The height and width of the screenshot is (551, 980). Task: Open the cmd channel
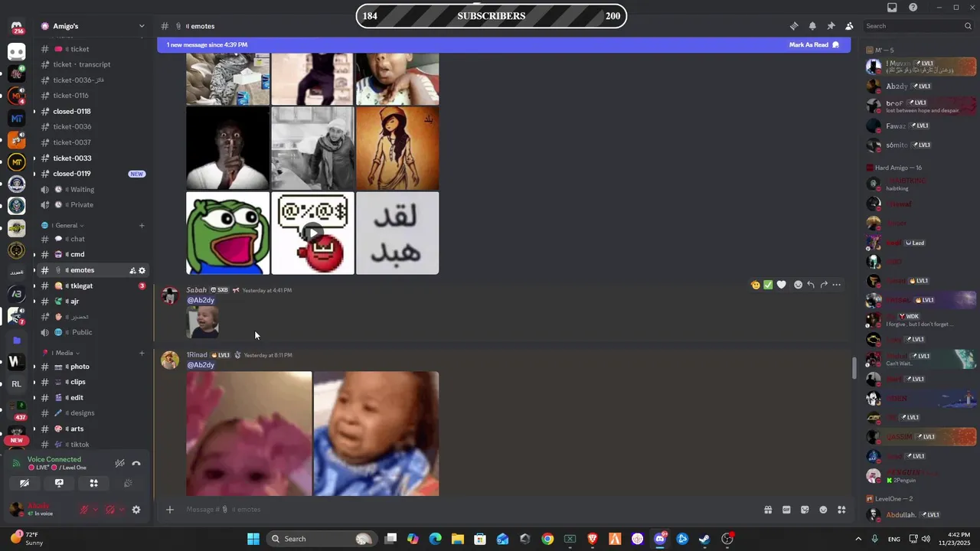93,254
